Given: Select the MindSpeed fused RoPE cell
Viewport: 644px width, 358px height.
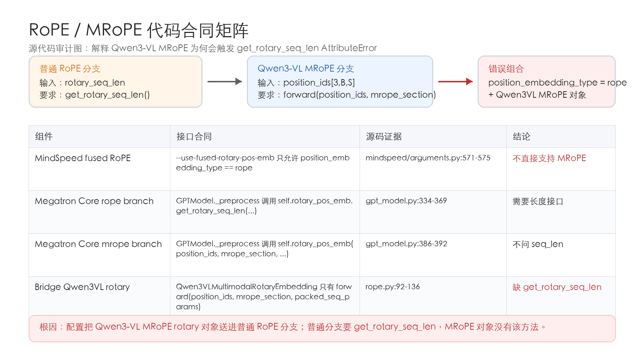Looking at the screenshot, I should (x=99, y=169).
